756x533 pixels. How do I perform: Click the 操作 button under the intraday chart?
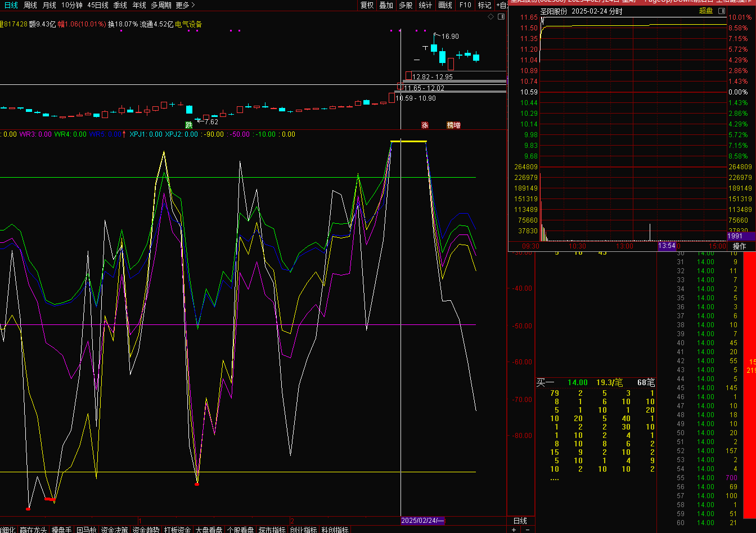coord(739,246)
